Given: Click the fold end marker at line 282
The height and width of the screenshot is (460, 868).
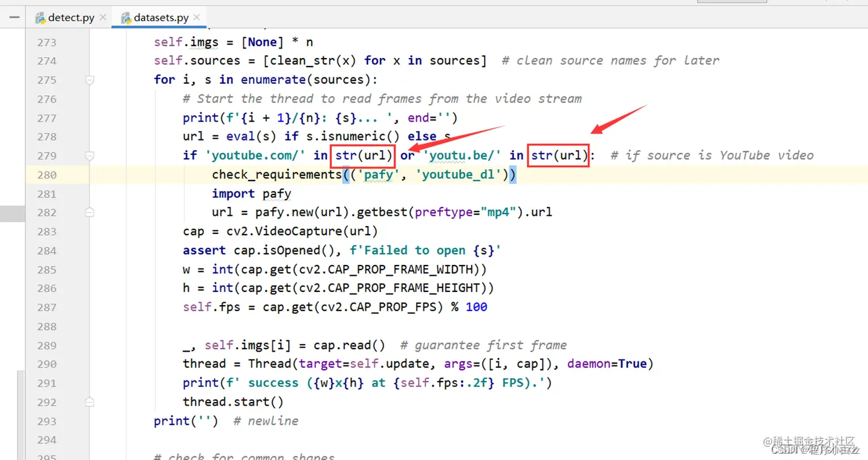Looking at the screenshot, I should click(x=90, y=212).
